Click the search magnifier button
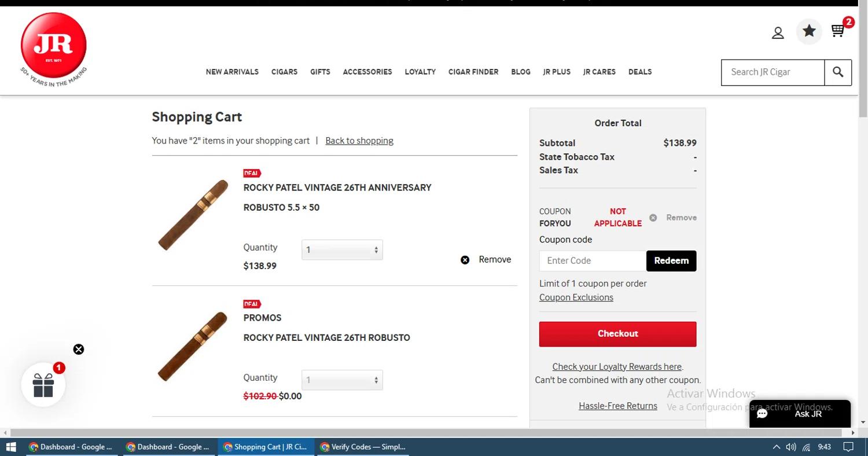Image resolution: width=868 pixels, height=456 pixels. 838,72
